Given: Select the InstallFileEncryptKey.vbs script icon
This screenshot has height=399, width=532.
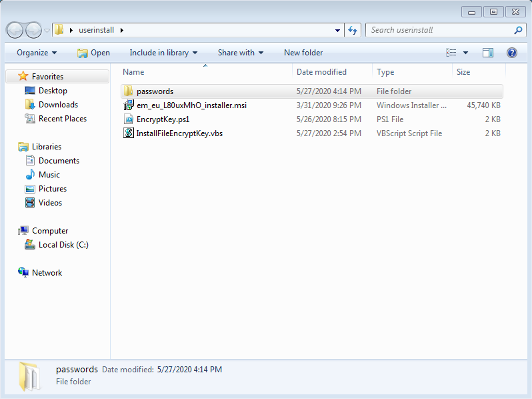Looking at the screenshot, I should coord(129,133).
